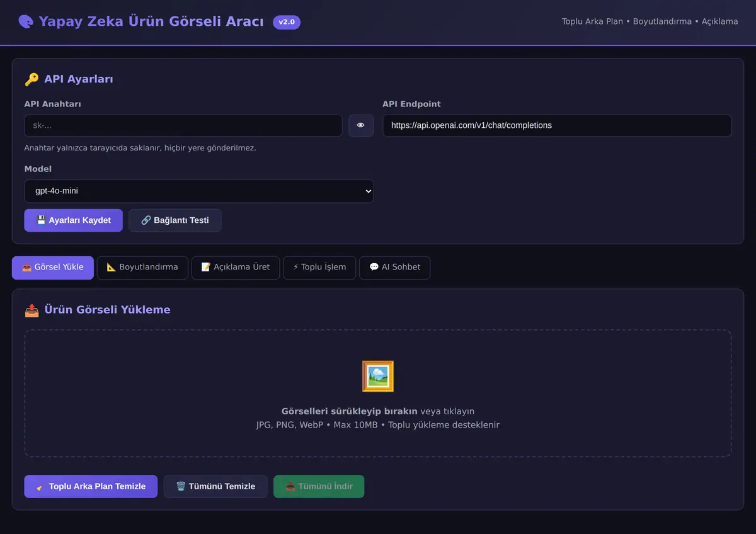Click the "Ürün Görseli Yükleme" heading

click(107, 310)
